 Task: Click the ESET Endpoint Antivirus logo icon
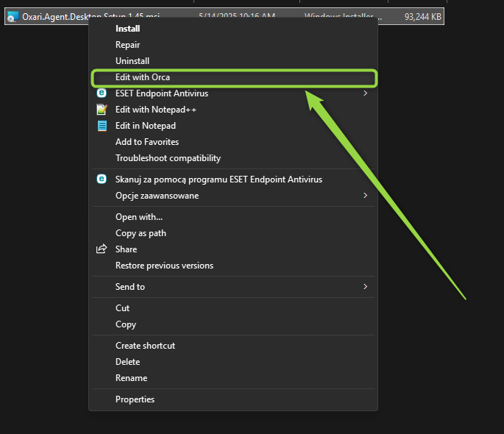[x=102, y=93]
